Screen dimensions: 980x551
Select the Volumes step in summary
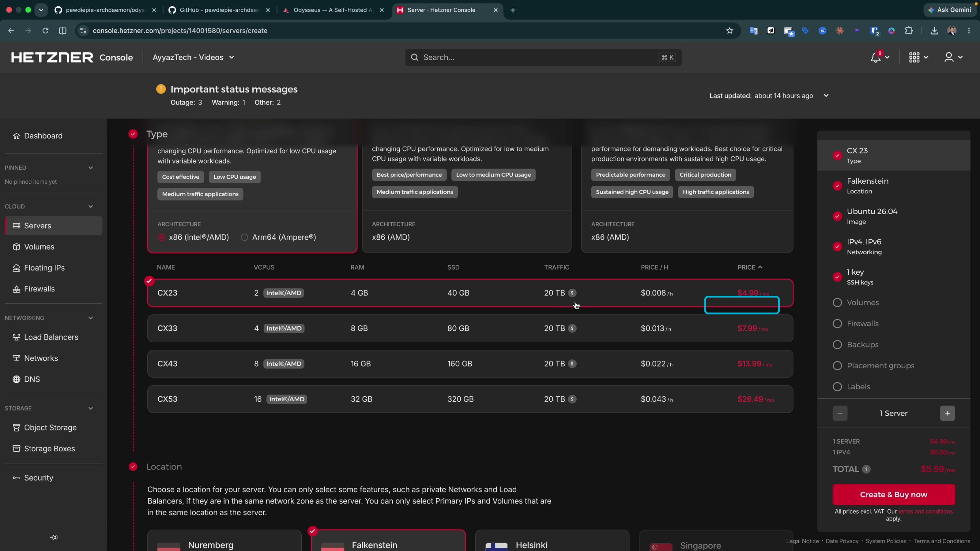click(x=856, y=303)
